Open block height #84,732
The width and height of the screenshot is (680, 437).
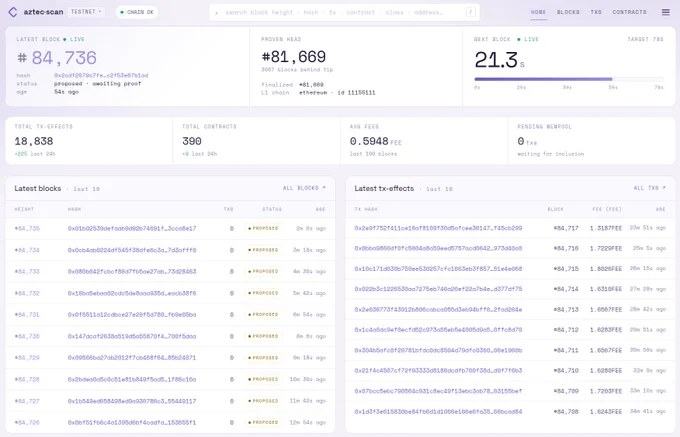(x=27, y=293)
